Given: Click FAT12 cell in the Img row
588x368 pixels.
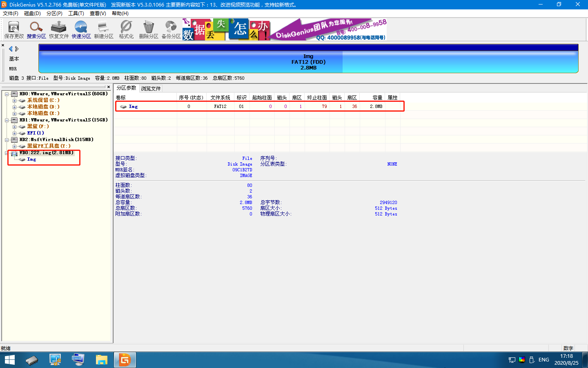Looking at the screenshot, I should [x=220, y=106].
